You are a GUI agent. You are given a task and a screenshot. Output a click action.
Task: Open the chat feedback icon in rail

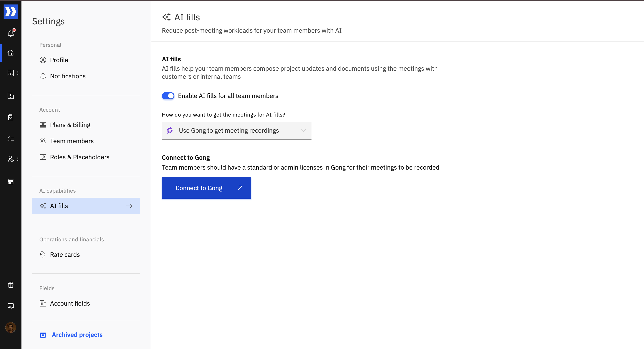tap(11, 306)
